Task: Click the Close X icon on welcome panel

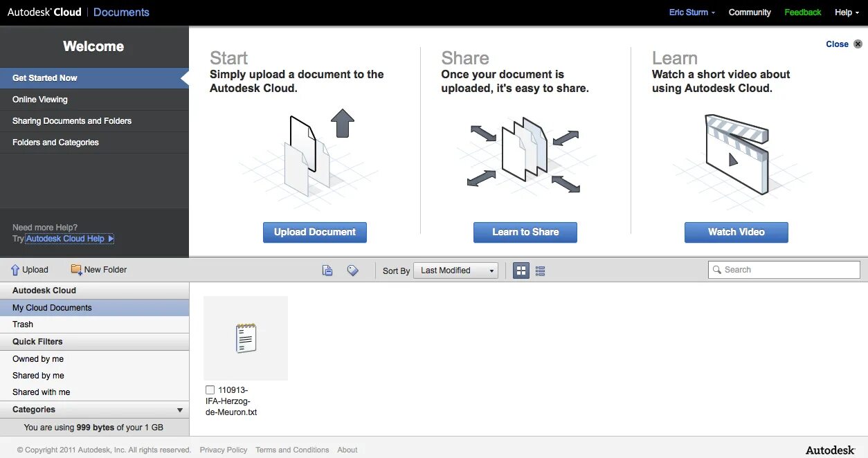Action: (x=858, y=44)
